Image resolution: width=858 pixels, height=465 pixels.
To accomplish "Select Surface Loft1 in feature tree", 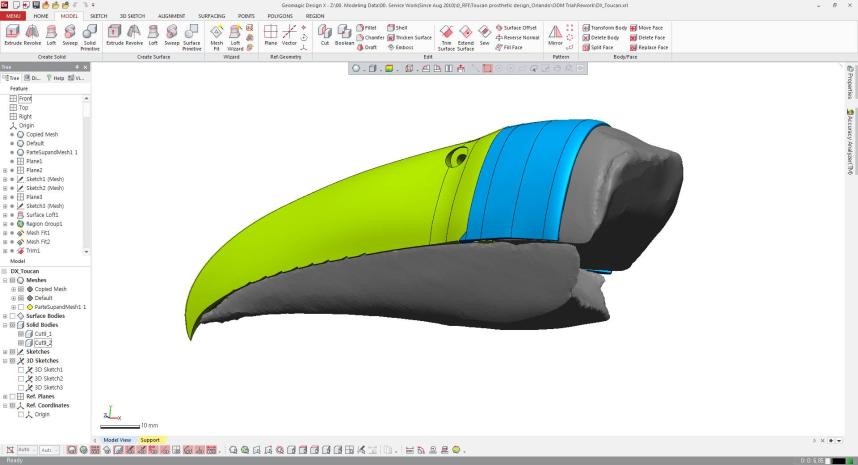I will [x=43, y=215].
